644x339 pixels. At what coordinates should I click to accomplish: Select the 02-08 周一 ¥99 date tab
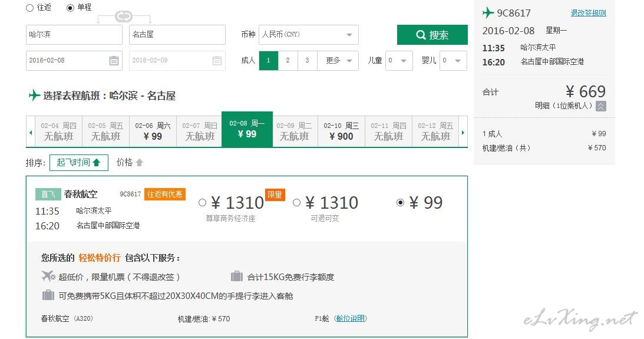click(x=247, y=129)
